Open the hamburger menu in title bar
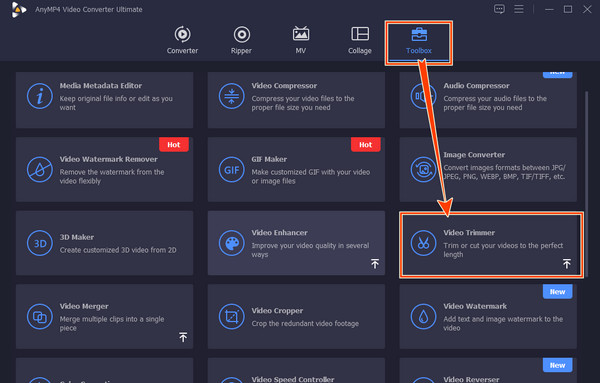Image resolution: width=600 pixels, height=383 pixels. (519, 9)
